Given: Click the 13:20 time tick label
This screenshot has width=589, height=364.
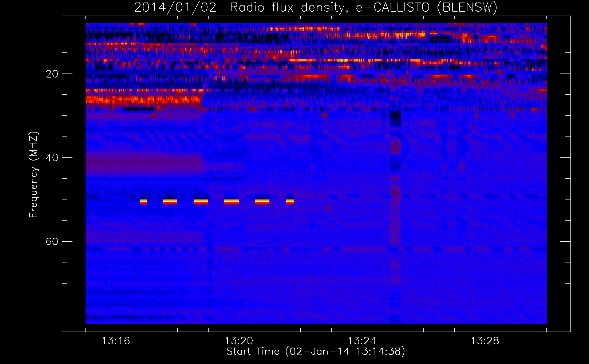Looking at the screenshot, I should (239, 341).
